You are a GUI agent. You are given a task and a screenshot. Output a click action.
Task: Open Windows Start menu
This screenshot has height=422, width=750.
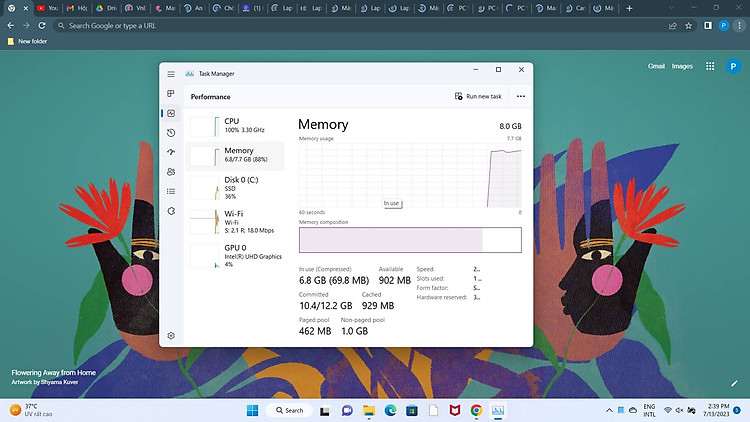253,410
